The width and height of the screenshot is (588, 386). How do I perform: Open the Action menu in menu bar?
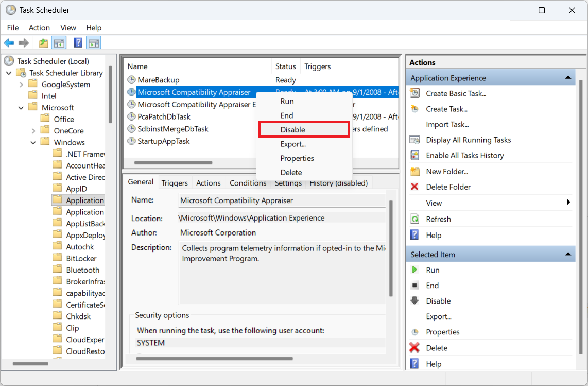[39, 28]
